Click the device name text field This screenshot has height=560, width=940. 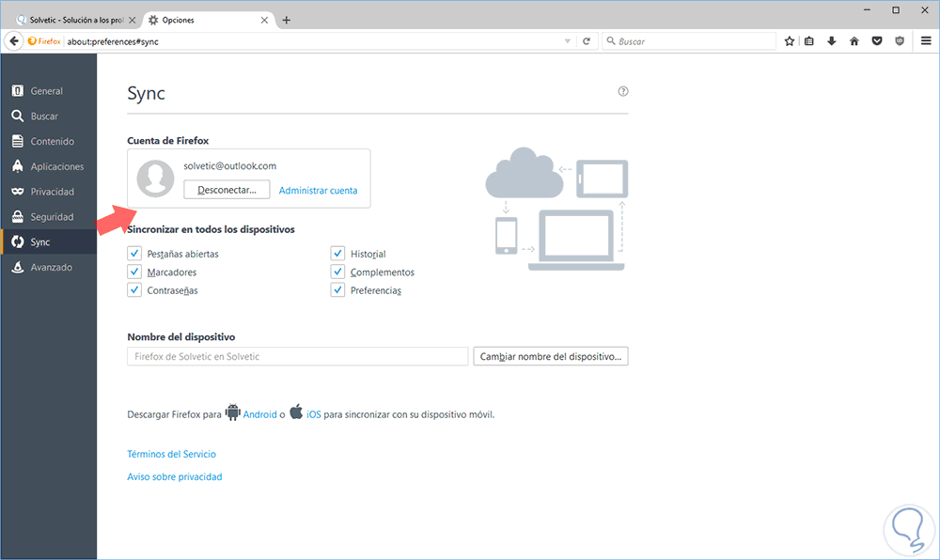point(297,356)
